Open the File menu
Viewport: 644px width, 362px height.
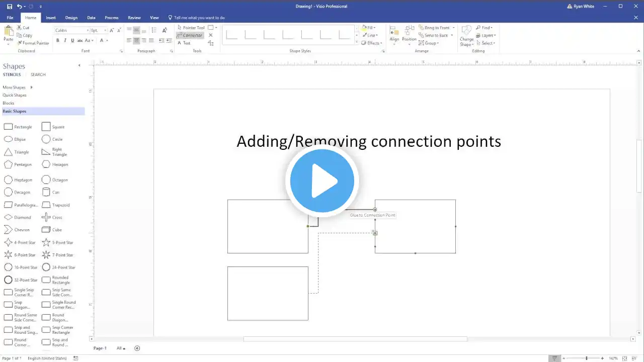tap(10, 18)
